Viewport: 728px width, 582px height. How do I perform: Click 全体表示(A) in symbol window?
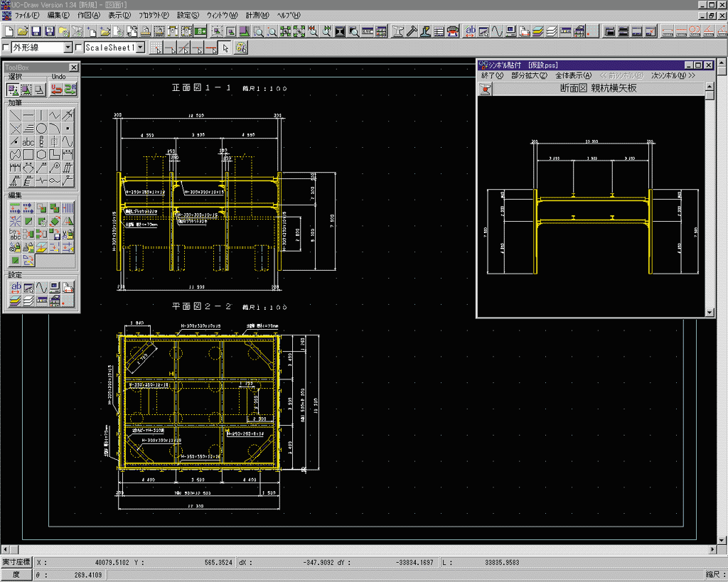coord(573,75)
